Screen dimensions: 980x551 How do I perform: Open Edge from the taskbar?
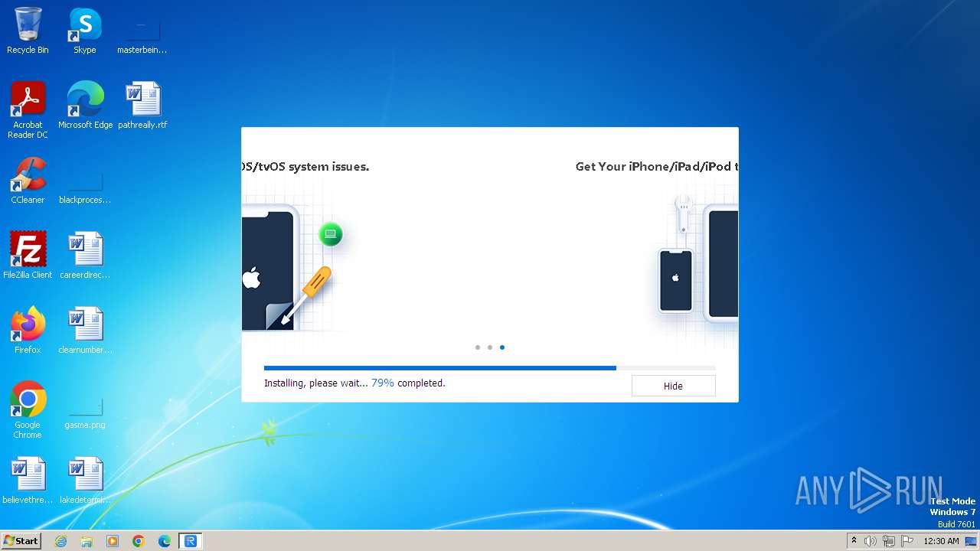coord(165,541)
